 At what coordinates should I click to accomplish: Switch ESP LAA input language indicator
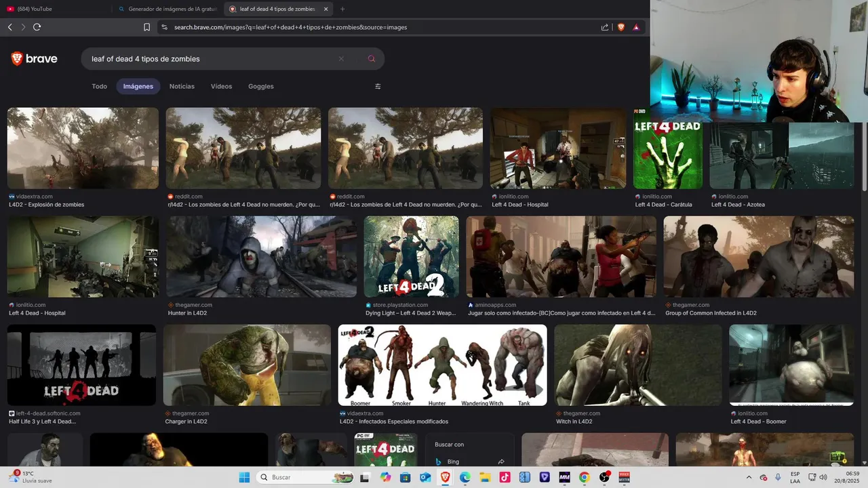coord(795,477)
